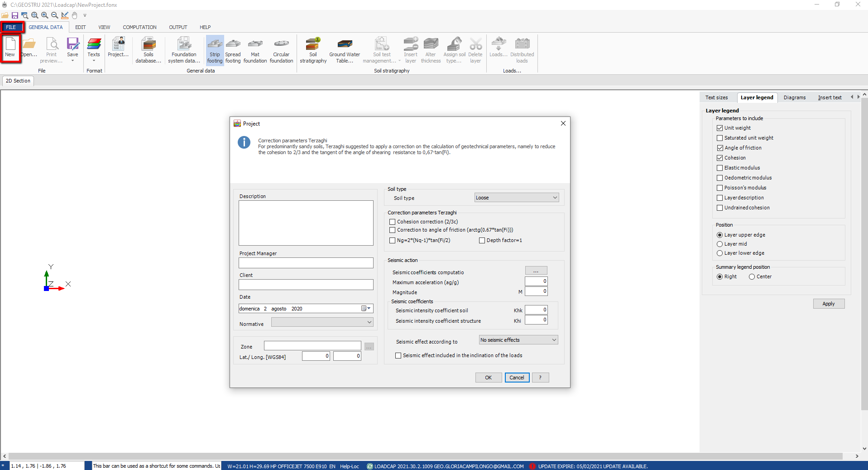Check Seismic effect included in load inclination
The width and height of the screenshot is (868, 470).
398,356
